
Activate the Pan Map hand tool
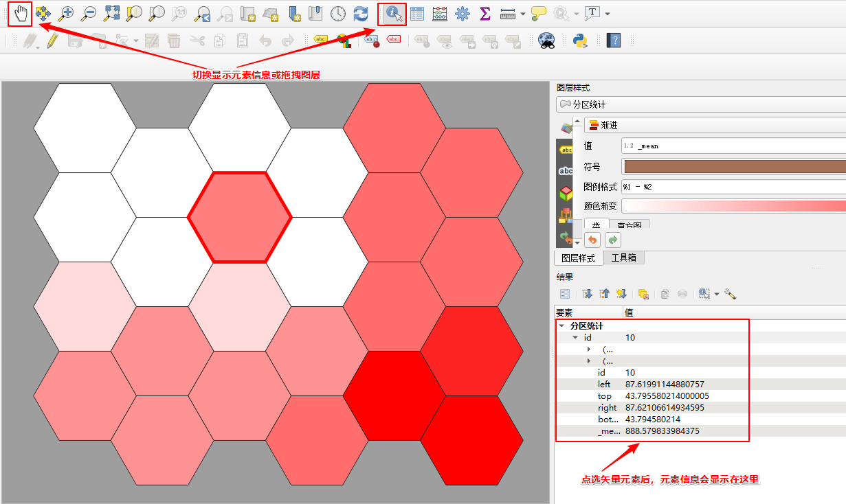pyautogui.click(x=20, y=13)
